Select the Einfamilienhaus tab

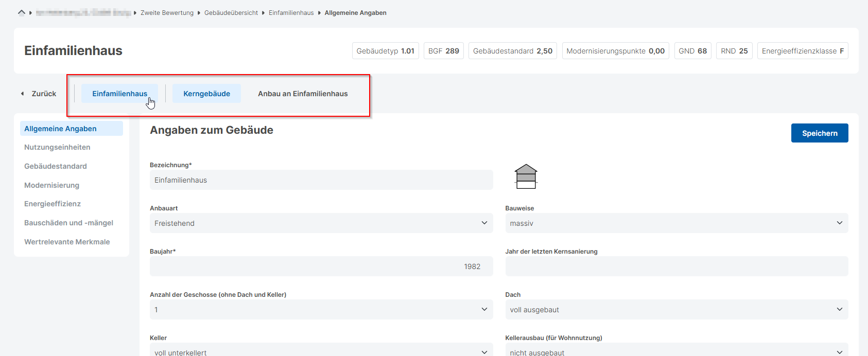119,94
